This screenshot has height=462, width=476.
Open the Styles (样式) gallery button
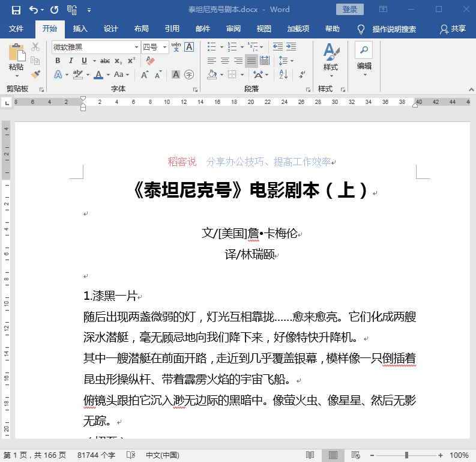[x=331, y=60]
